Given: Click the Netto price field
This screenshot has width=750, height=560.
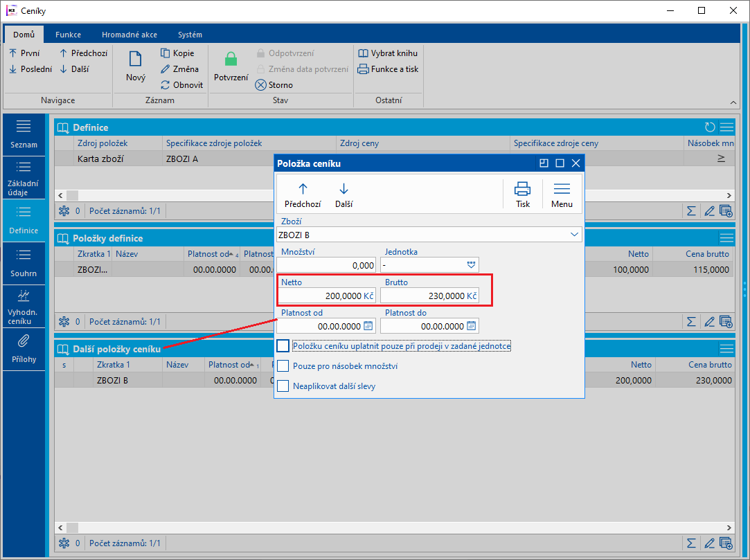Looking at the screenshot, I should click(x=326, y=296).
